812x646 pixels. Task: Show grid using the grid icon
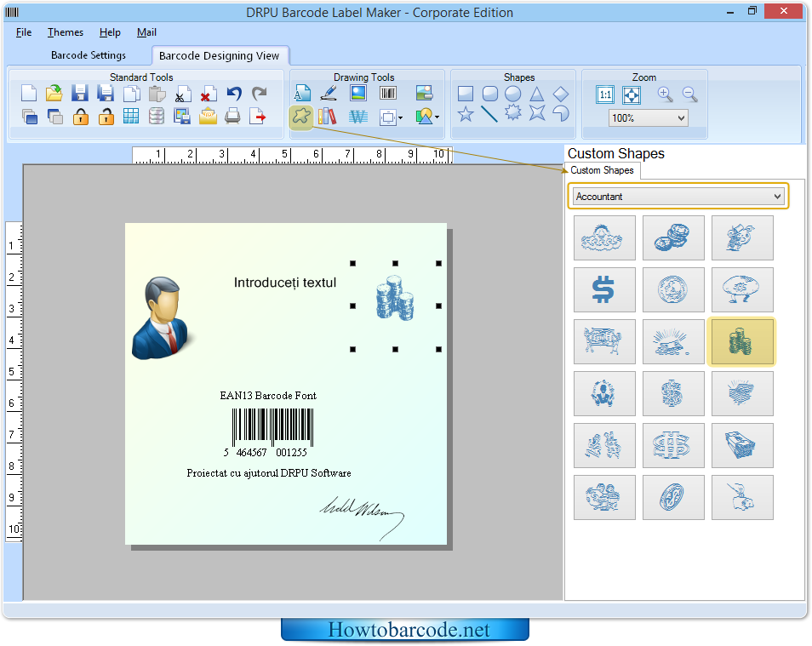[131, 116]
